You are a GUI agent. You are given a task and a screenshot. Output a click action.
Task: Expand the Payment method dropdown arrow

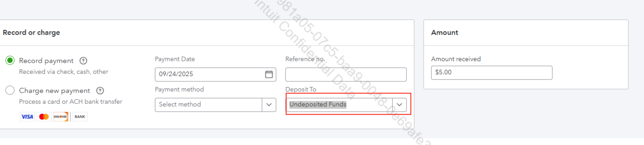click(269, 105)
